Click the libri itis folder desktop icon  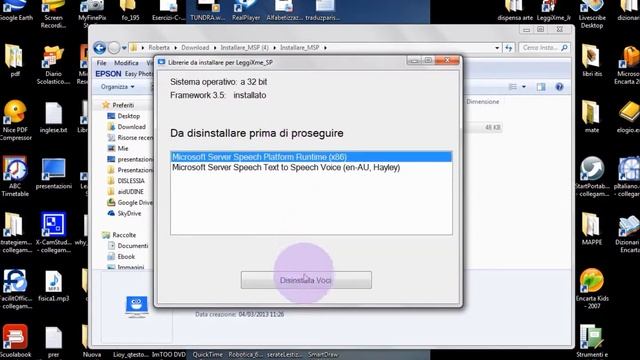pyautogui.click(x=592, y=60)
